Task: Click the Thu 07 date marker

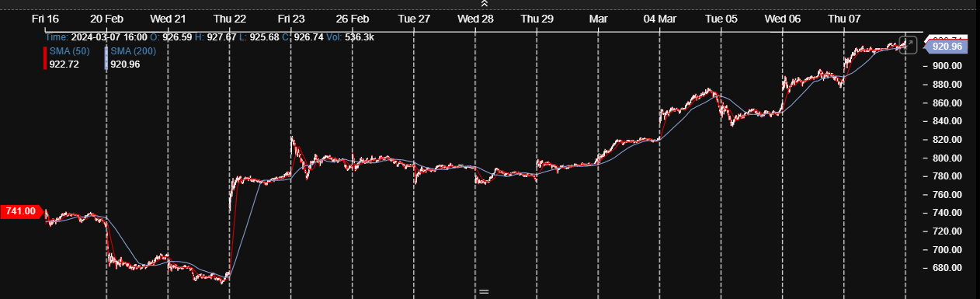Action: (845, 18)
